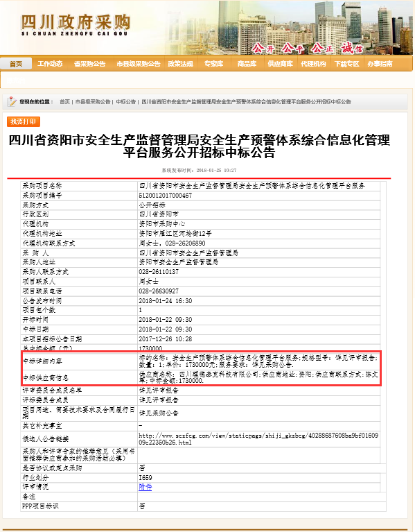Screen dimensions: 415x532
Task: Open 商品库 menu item
Action: click(x=247, y=63)
